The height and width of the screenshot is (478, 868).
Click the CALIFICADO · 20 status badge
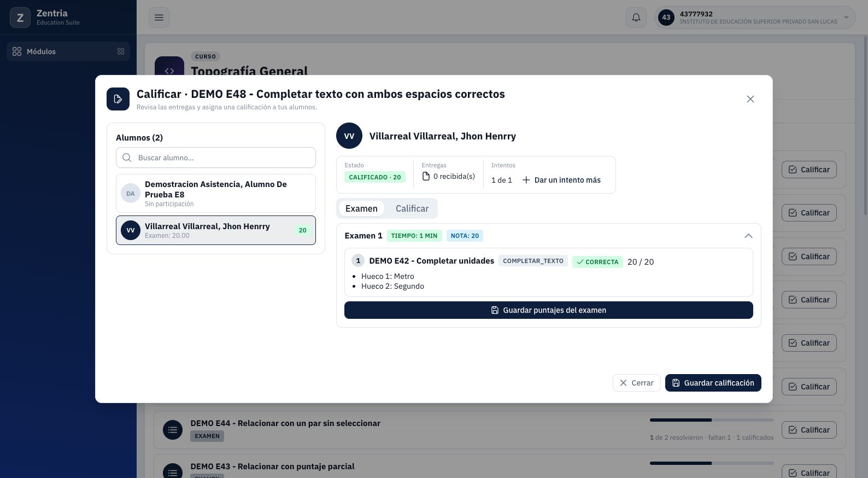tap(375, 177)
